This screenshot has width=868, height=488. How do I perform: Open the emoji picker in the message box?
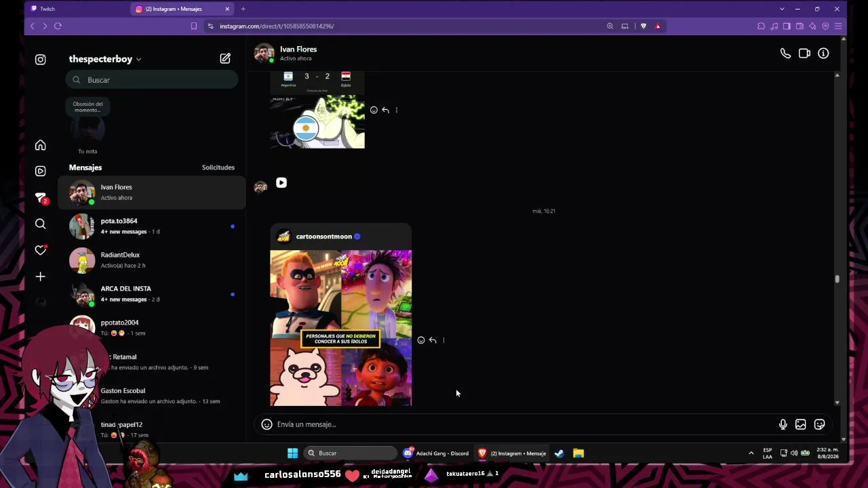click(x=267, y=424)
